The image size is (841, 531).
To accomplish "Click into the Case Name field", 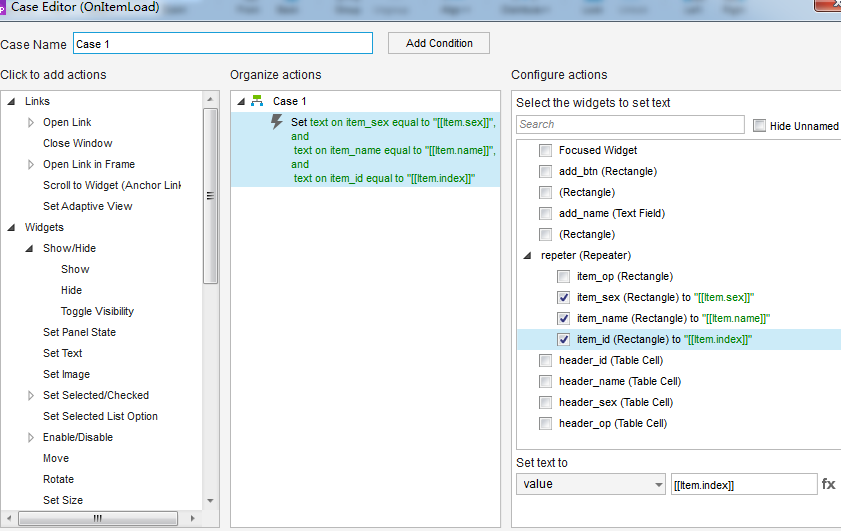I will (223, 43).
